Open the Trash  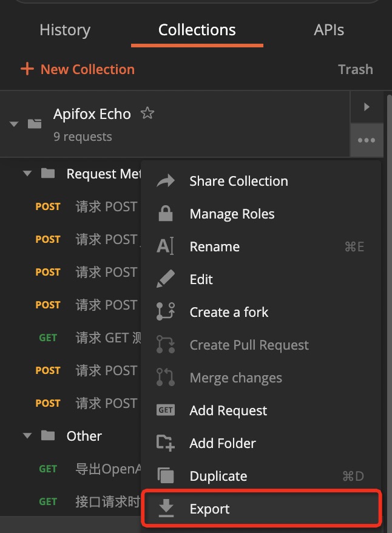[356, 69]
